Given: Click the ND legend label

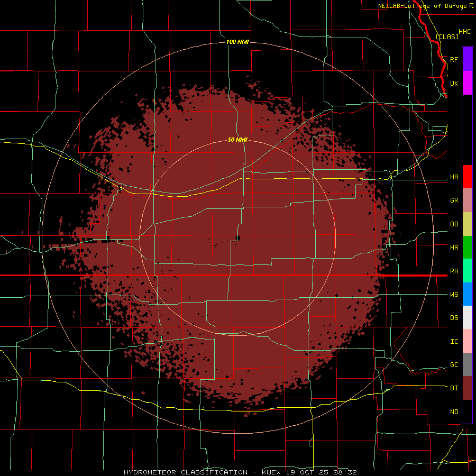Looking at the screenshot, I should point(454,412).
